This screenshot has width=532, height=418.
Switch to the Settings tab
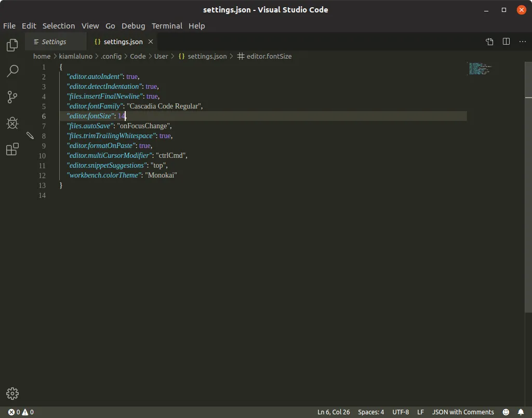point(56,42)
